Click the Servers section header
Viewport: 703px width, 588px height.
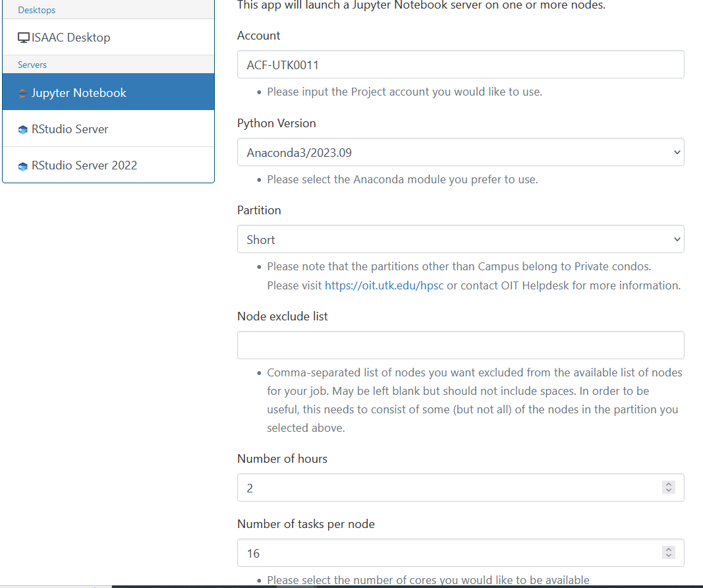(x=33, y=64)
